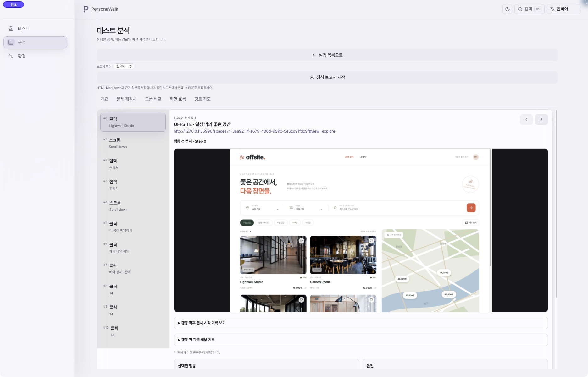Click the 60,000원 map price marker
Image resolution: width=588 pixels, height=377 pixels.
(448, 294)
